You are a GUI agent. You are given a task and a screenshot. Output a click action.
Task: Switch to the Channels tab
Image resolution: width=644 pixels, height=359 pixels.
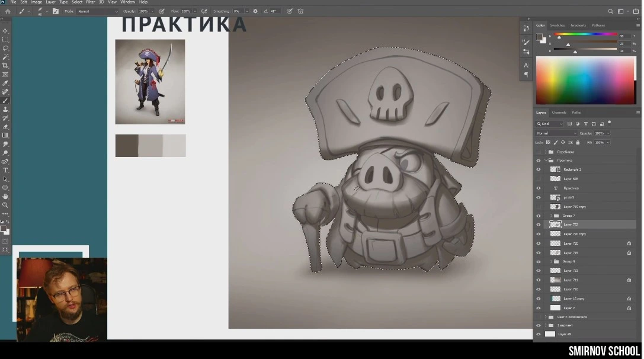pos(559,113)
